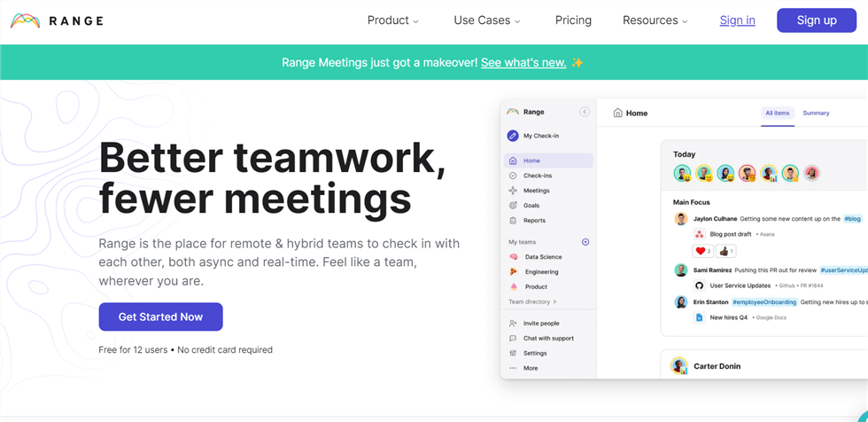The width and height of the screenshot is (868, 422).
Task: Open Settings sliders icon
Action: point(513,354)
